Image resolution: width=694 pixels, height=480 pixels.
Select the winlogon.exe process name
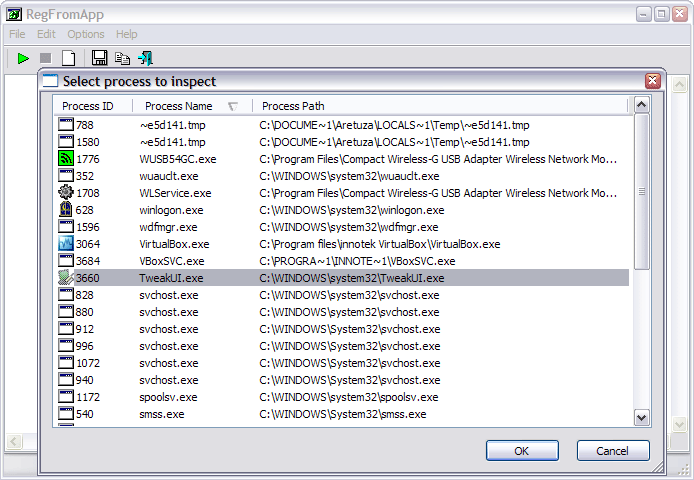(171, 210)
